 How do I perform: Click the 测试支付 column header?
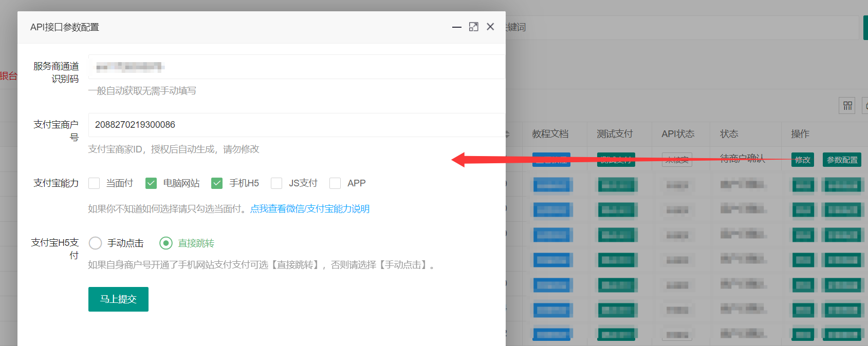point(615,134)
